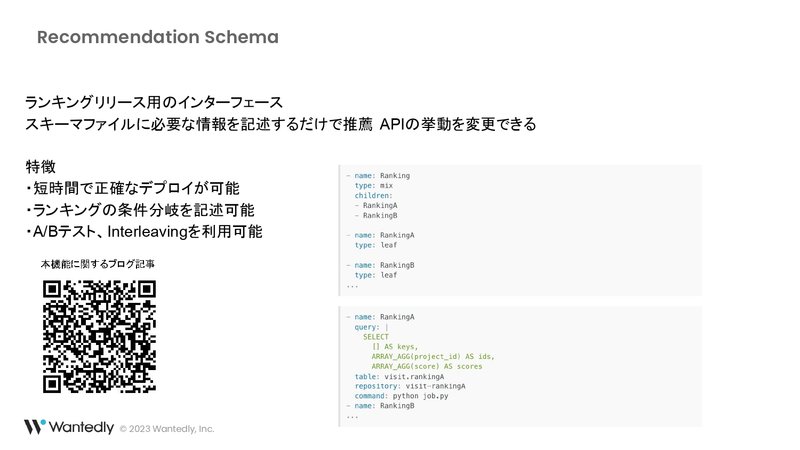Image resolution: width=800 pixels, height=450 pixels.
Task: Select the Recommendation Schema slide title
Action: pos(158,37)
